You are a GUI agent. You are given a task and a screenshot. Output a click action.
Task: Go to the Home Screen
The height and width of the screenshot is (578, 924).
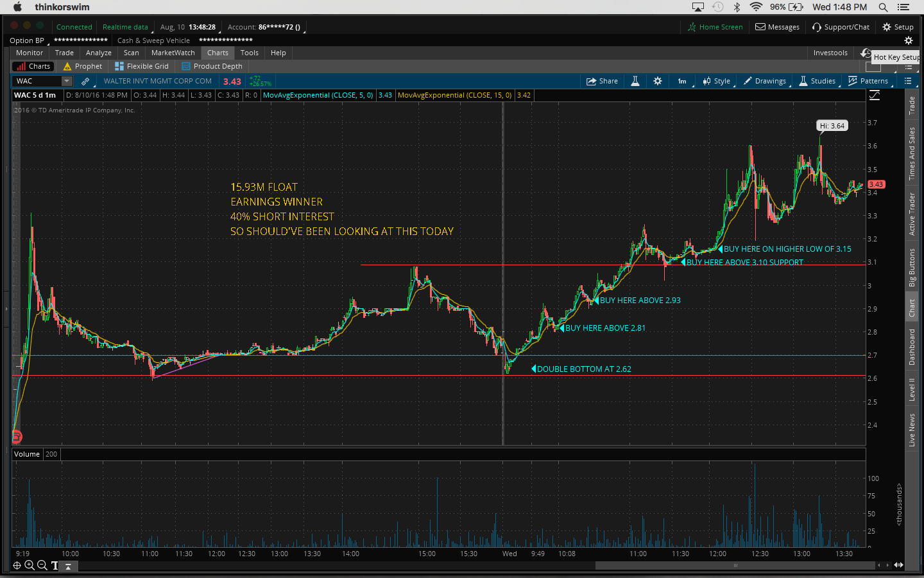point(715,27)
